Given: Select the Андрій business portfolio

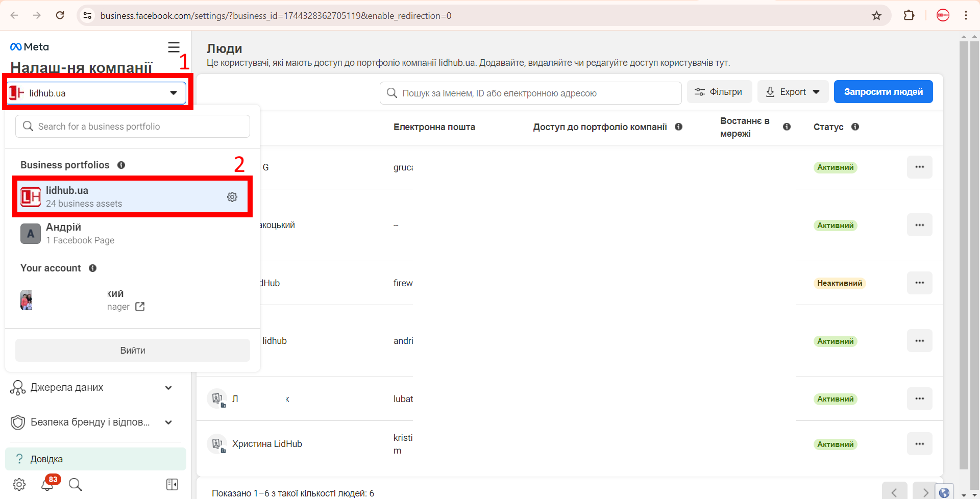Looking at the screenshot, I should click(x=133, y=234).
